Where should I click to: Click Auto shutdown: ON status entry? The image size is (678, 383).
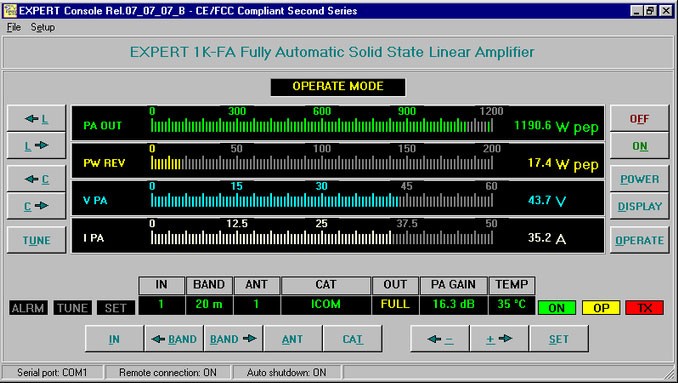click(x=287, y=373)
